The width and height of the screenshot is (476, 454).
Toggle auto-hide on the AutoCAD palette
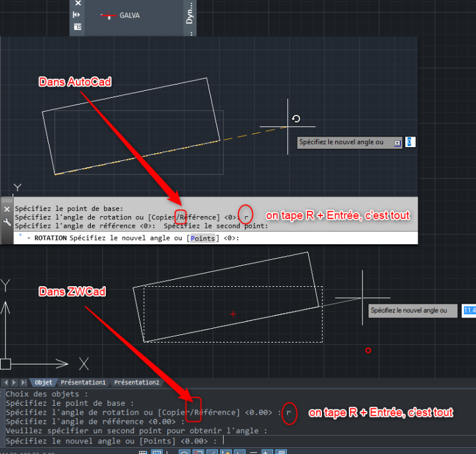pyautogui.click(x=76, y=14)
